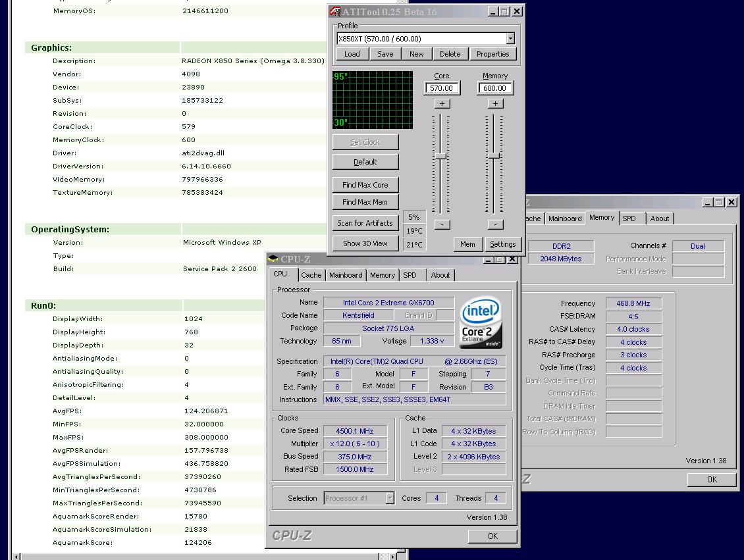This screenshot has width=744, height=560.
Task: Open the CPU-Z Processor #1 selection dropdown
Action: click(x=390, y=498)
